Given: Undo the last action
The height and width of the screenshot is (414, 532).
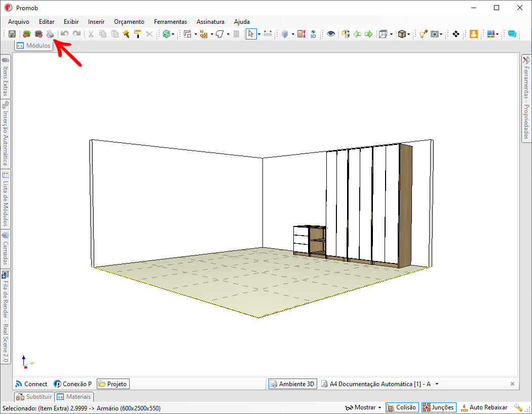Looking at the screenshot, I should (64, 34).
